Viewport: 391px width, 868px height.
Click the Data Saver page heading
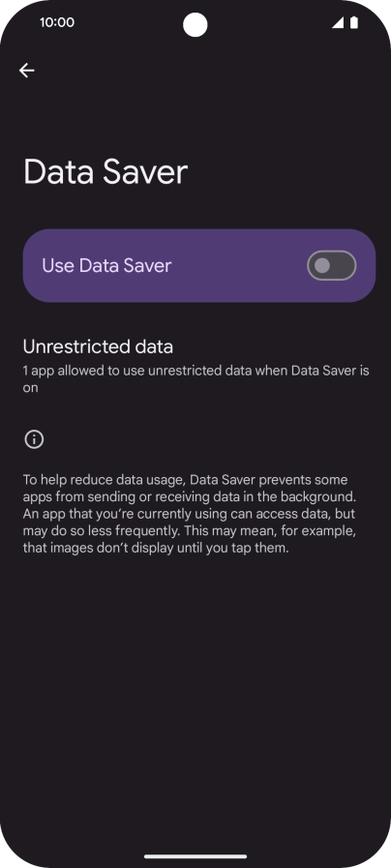click(x=105, y=171)
